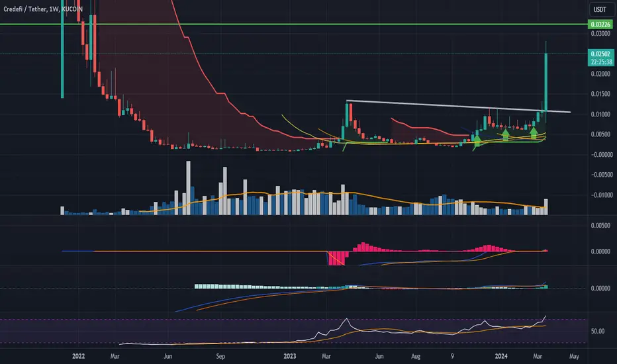Click the -0.01000 price axis label

pyautogui.click(x=600, y=195)
